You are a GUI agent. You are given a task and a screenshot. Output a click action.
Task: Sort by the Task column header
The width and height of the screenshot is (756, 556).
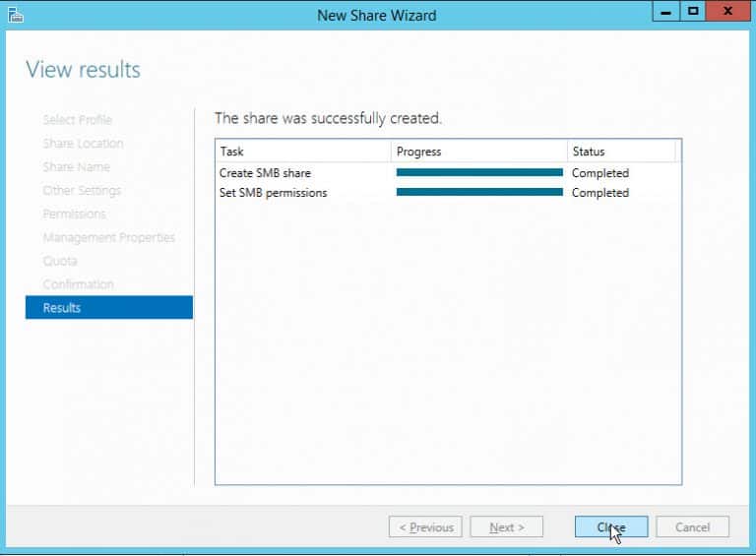pos(302,152)
